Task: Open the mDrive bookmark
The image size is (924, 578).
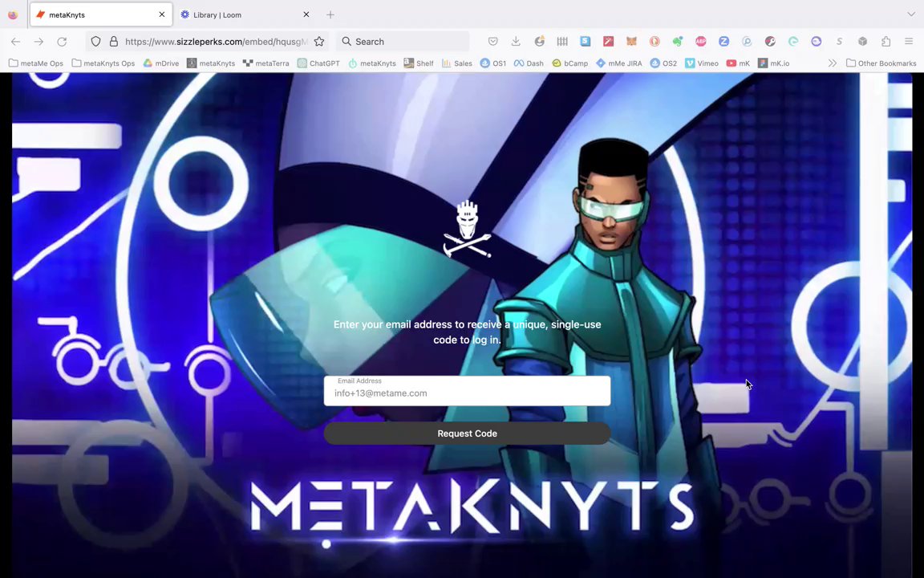Action: [x=161, y=63]
